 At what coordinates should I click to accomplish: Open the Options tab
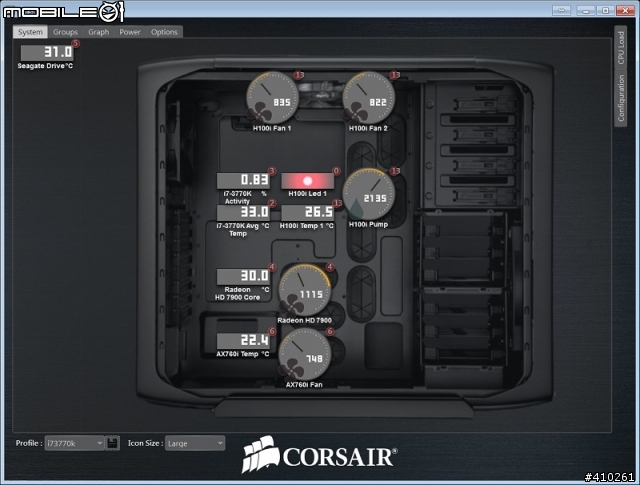[164, 32]
